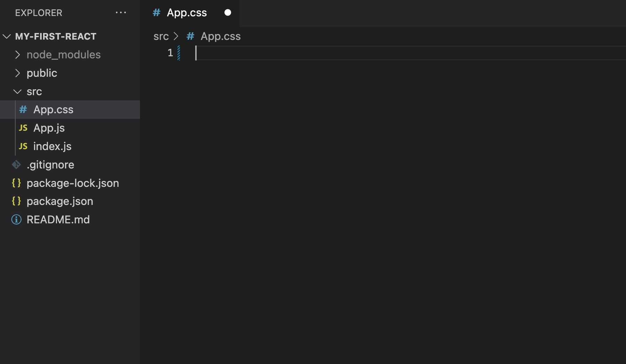Open src from the breadcrumb bar
The height and width of the screenshot is (364, 626).
coord(160,36)
